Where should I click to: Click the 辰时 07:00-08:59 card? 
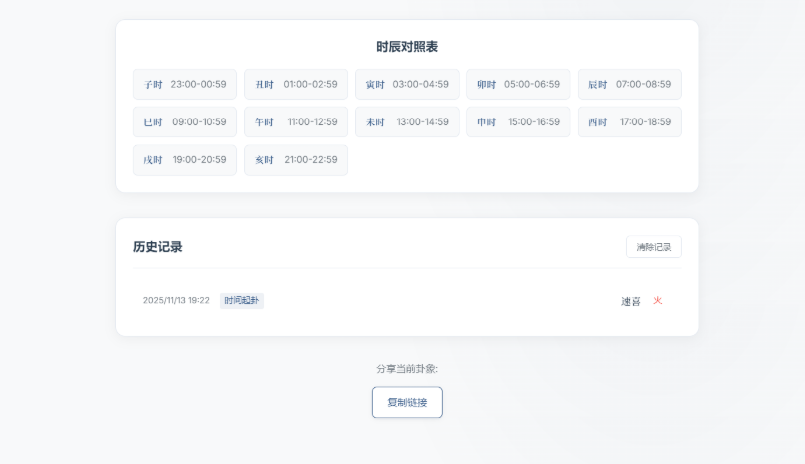click(x=629, y=84)
